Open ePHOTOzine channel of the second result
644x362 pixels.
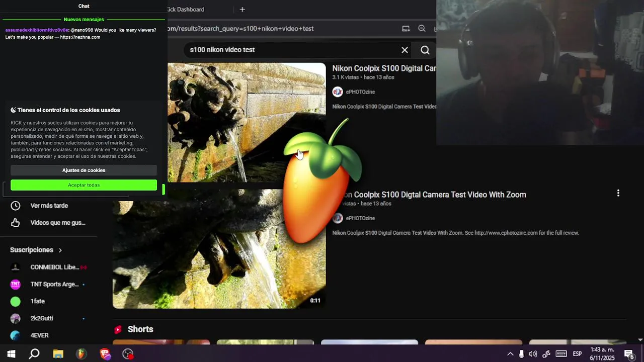tap(360, 218)
